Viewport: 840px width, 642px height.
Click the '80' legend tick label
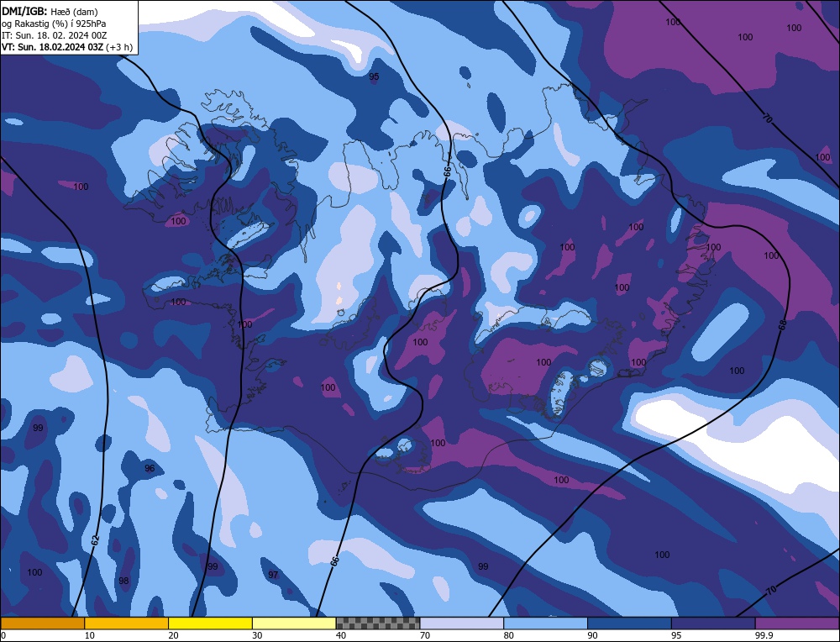click(x=508, y=635)
